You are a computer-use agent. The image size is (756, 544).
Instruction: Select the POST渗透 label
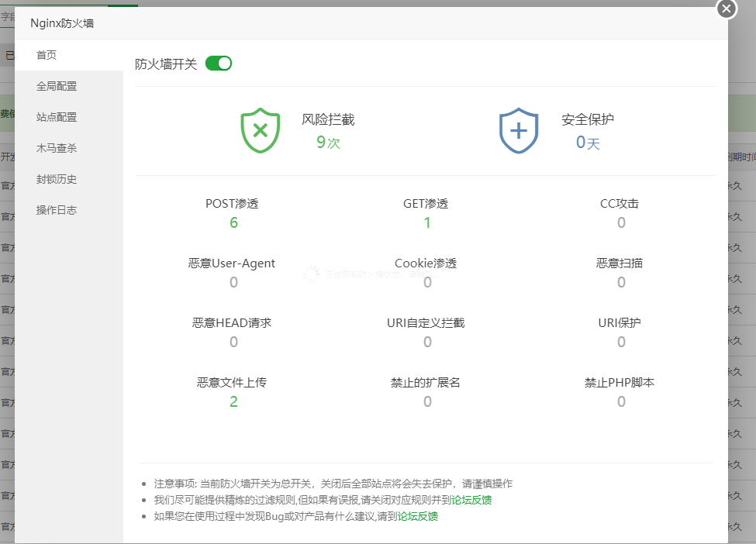pyautogui.click(x=232, y=203)
